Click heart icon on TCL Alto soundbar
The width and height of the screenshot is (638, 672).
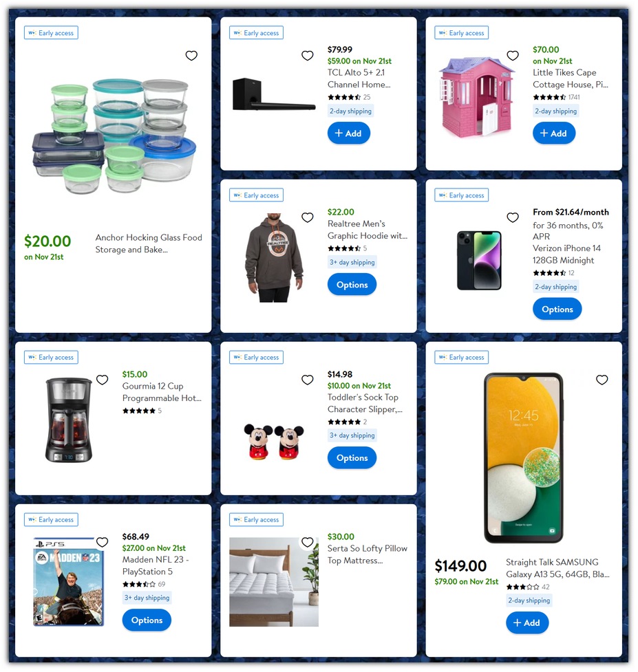[x=308, y=55]
